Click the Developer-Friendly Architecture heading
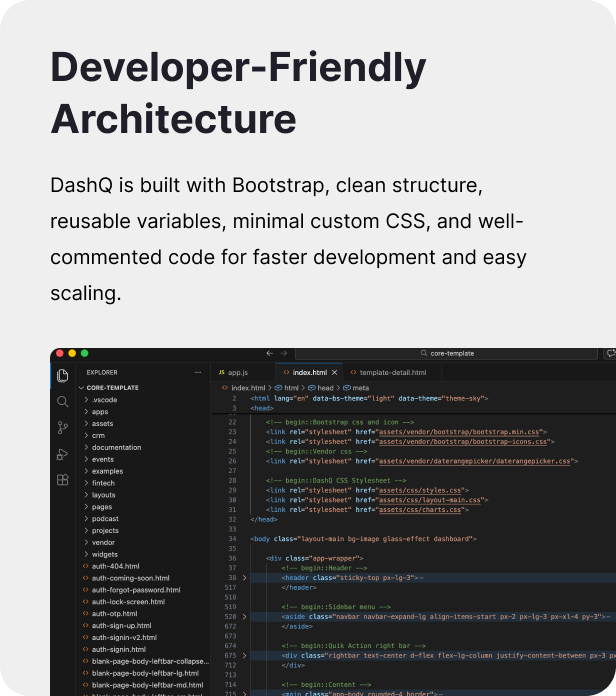 tap(238, 93)
